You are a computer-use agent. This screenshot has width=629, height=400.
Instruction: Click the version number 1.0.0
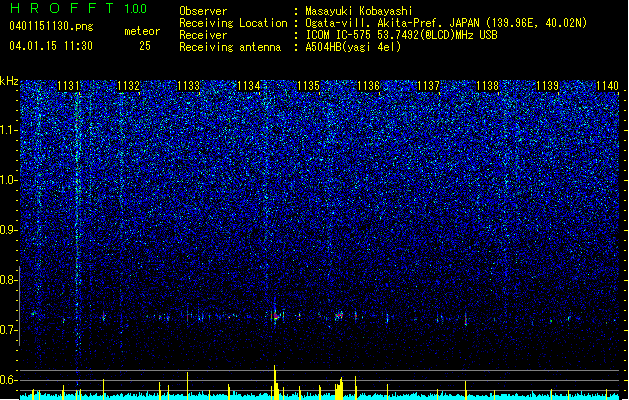135,8
